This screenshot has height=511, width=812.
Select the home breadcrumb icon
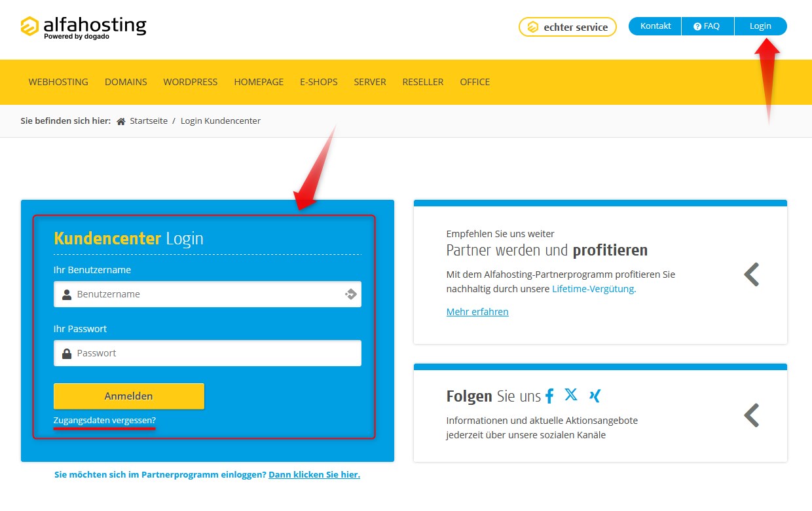(x=120, y=121)
